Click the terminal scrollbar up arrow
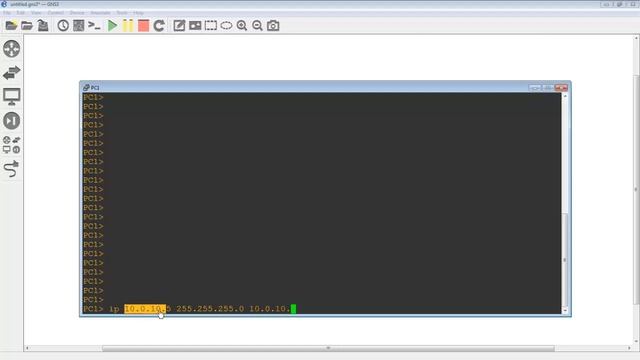The image size is (640, 360). (565, 96)
